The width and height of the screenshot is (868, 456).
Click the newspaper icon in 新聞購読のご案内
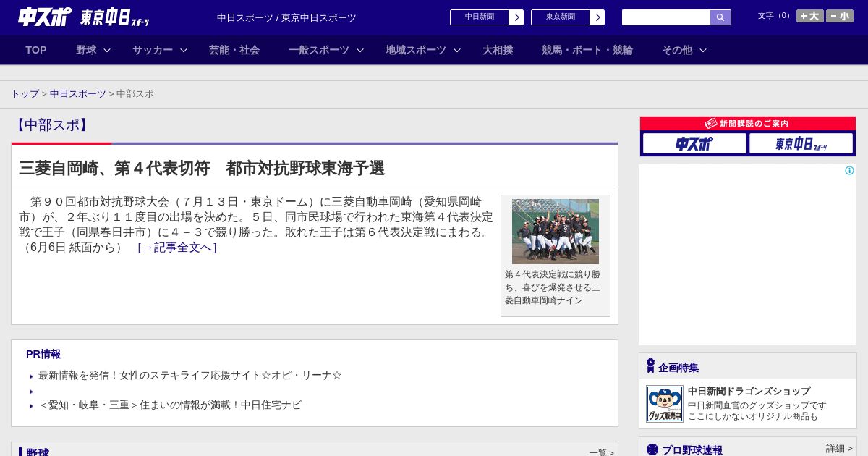pos(711,124)
